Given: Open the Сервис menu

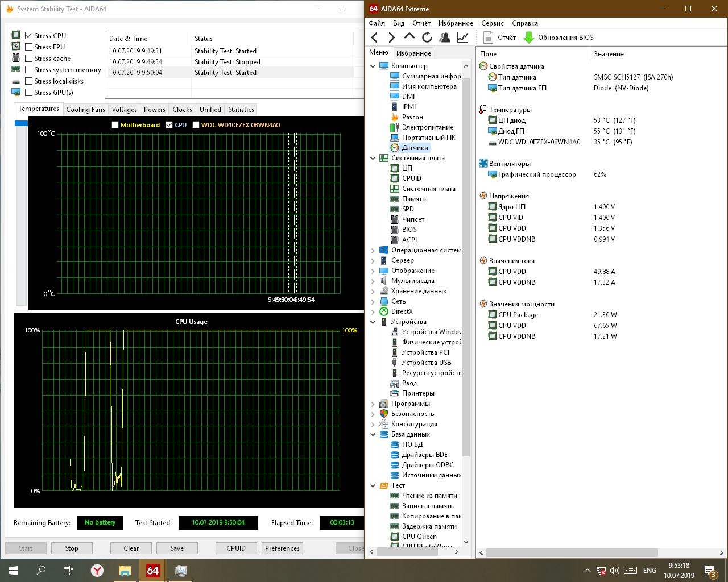Looking at the screenshot, I should pos(493,23).
